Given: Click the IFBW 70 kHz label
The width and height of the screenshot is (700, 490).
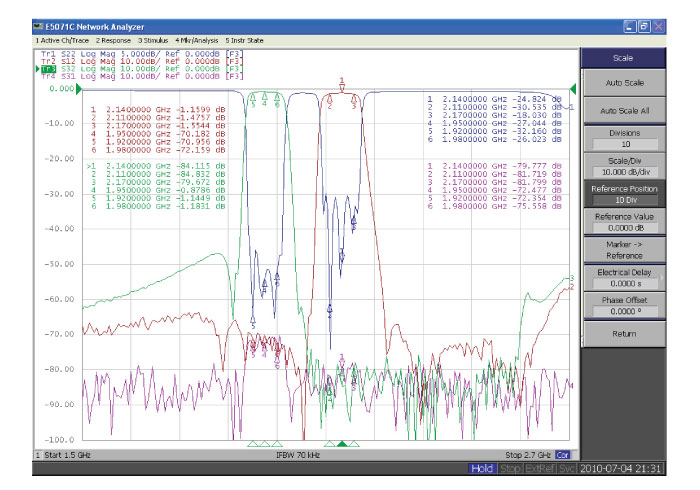Looking at the screenshot, I should (x=298, y=455).
